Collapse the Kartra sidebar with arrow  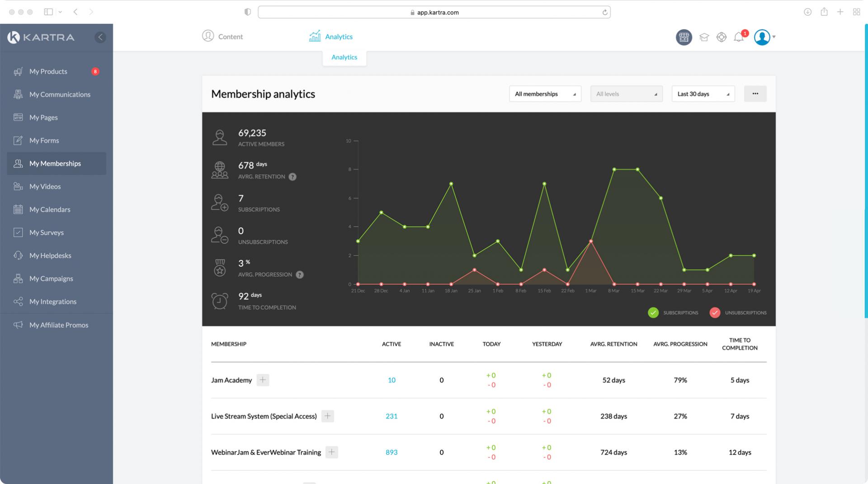[x=100, y=37]
